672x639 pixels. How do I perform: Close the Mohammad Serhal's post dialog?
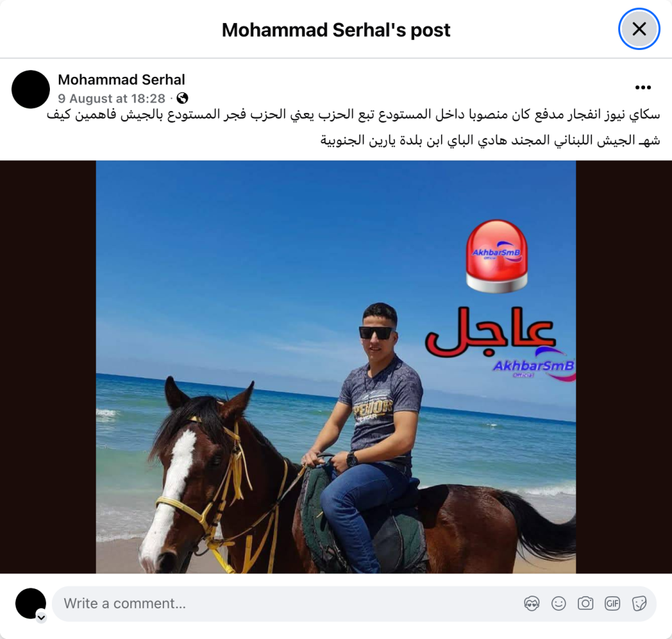(x=639, y=29)
